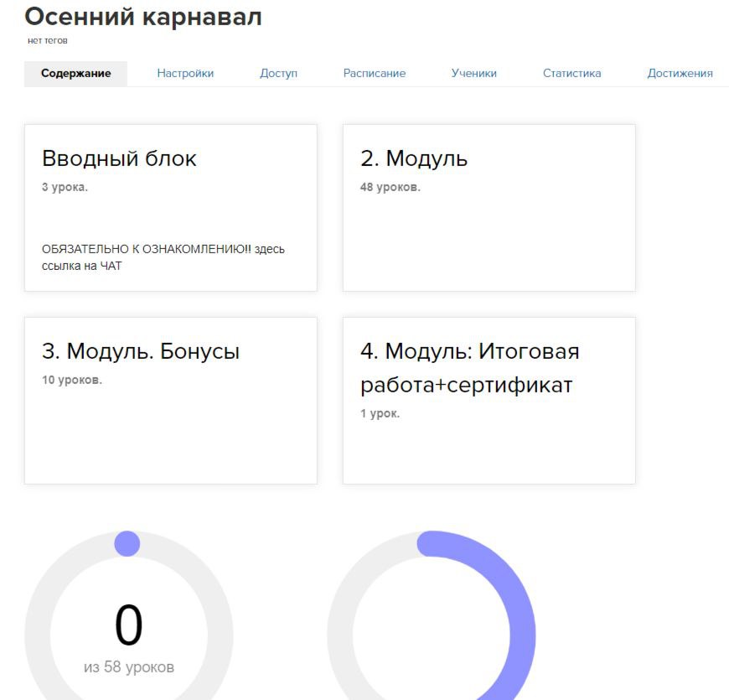
Task: Click the purple dot on lessons progress ring
Action: click(x=127, y=543)
